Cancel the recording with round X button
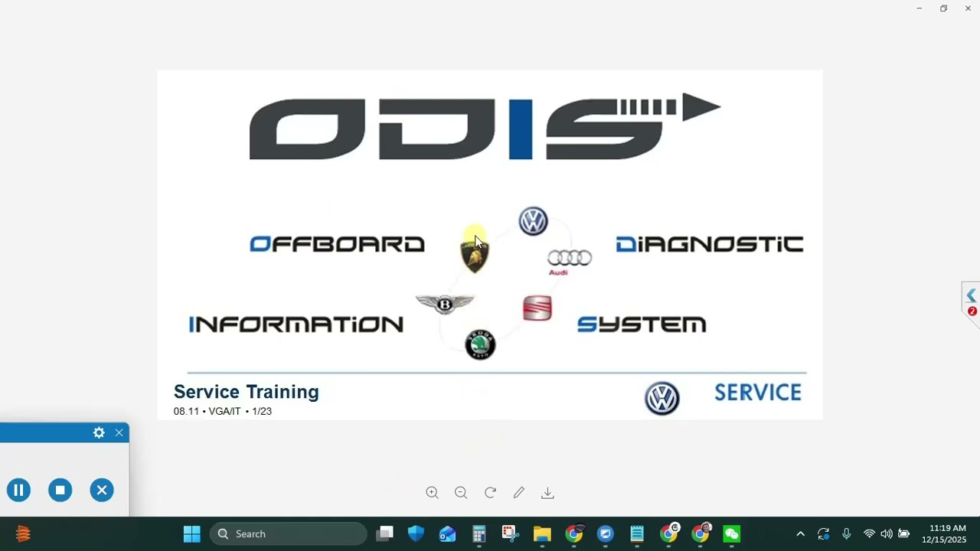Viewport: 980px width, 551px height. [102, 490]
